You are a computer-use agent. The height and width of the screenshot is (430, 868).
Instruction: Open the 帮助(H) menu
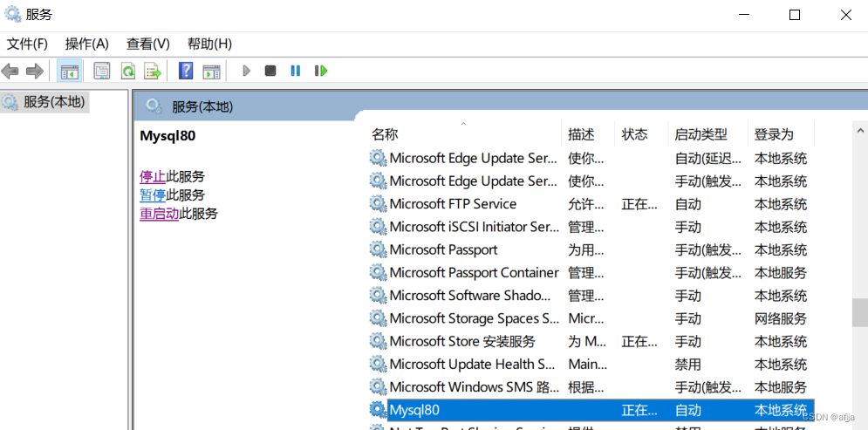coord(210,44)
